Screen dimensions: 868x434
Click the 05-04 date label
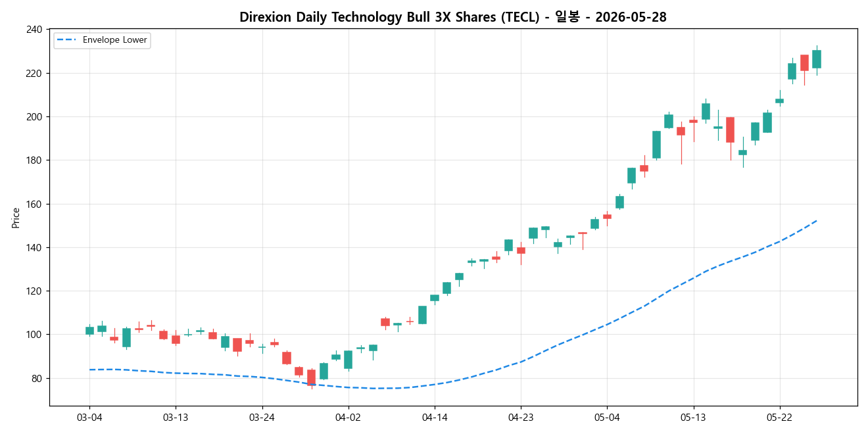607,417
